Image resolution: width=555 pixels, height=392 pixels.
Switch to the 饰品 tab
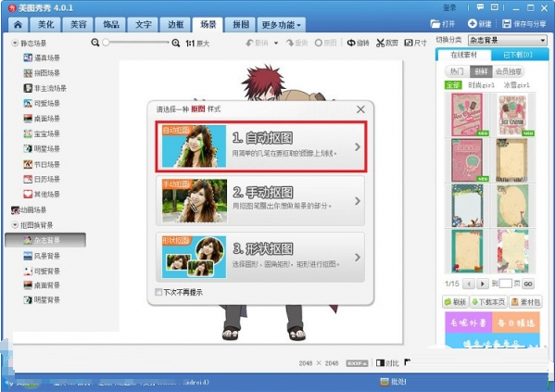pyautogui.click(x=111, y=24)
